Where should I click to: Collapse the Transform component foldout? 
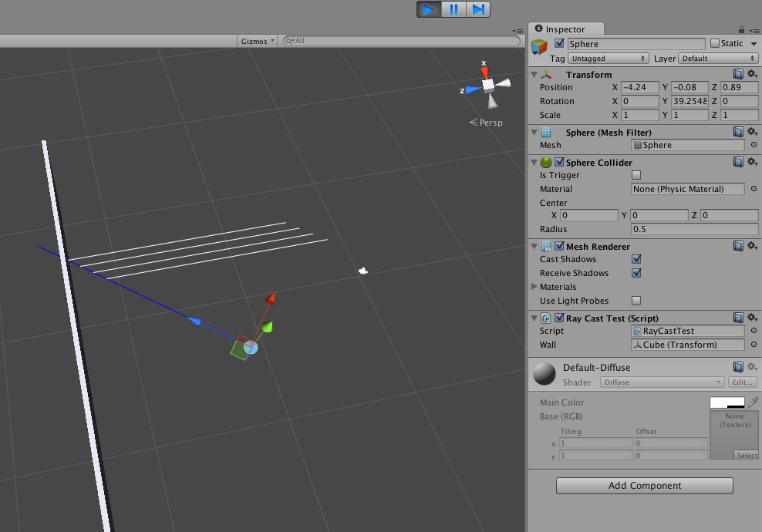533,74
